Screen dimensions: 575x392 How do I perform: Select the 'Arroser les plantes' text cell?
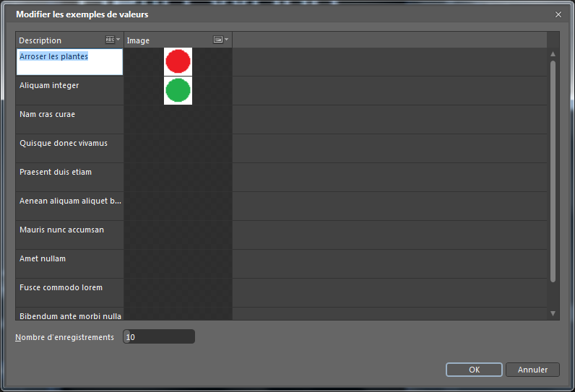click(69, 61)
